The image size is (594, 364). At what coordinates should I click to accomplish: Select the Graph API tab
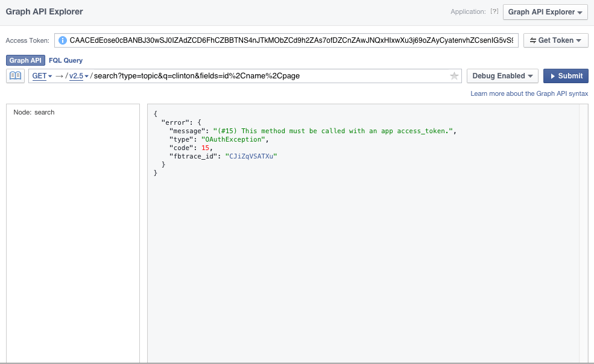click(x=25, y=60)
